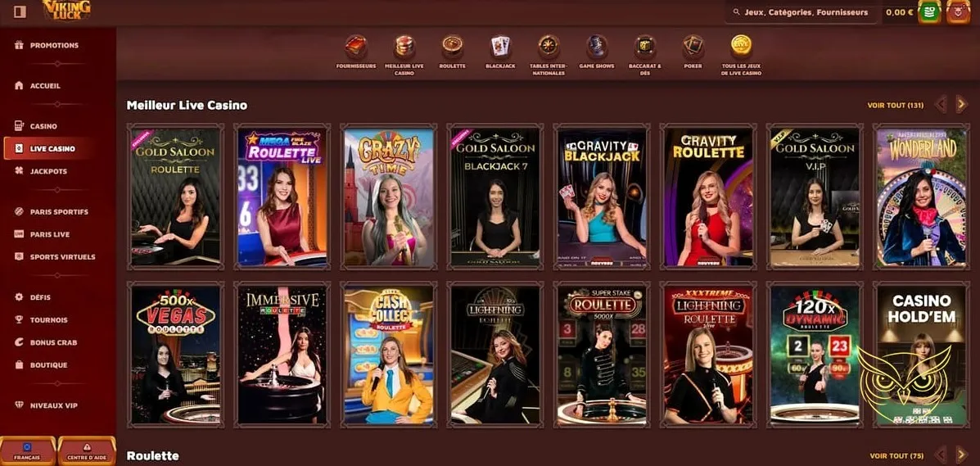Open Paris Sportifs in the sidebar
Screen dimensions: 980x466
[52, 212]
